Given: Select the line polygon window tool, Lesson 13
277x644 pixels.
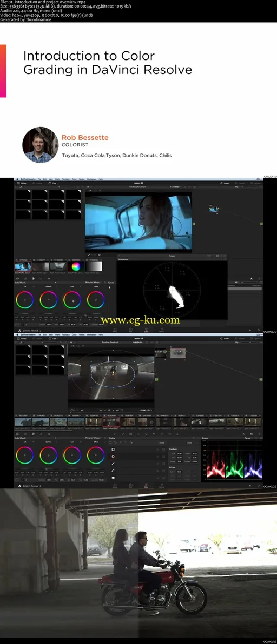Looking at the screenshot, I should point(113,464).
